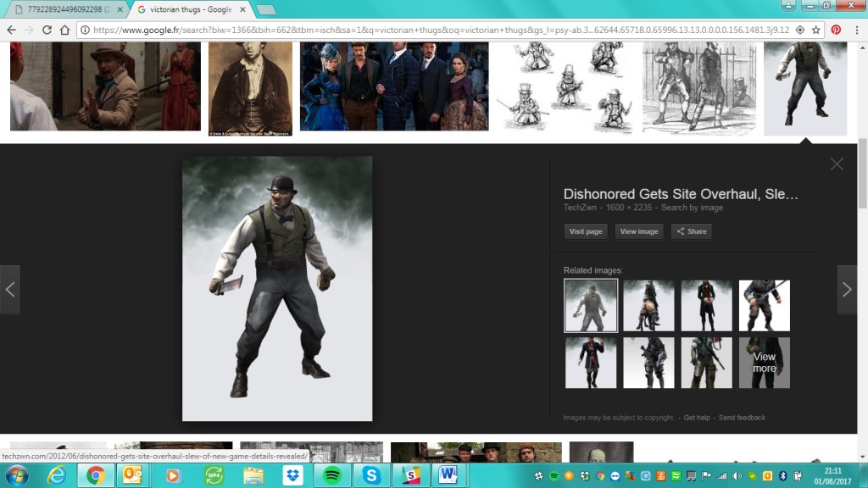This screenshot has height=488, width=868.
Task: Go back to the previous page
Action: 12,30
